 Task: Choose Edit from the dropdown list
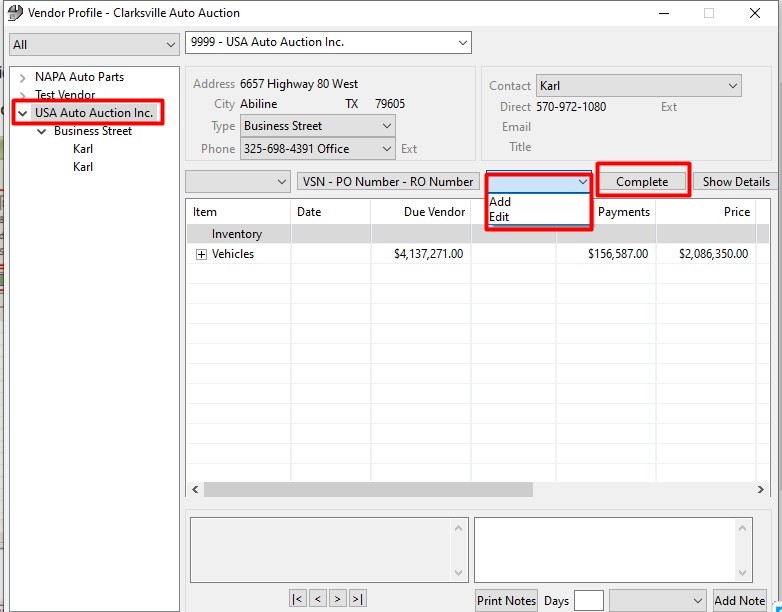499,217
